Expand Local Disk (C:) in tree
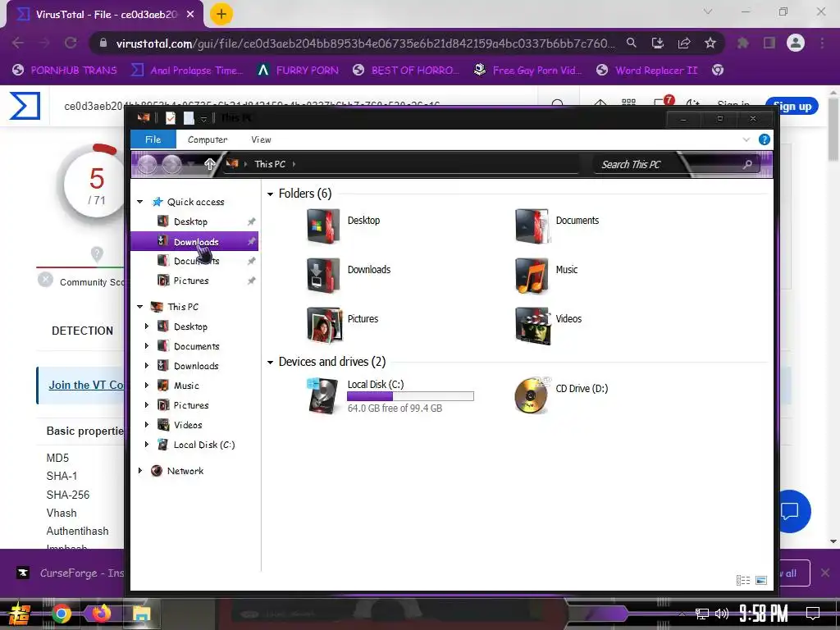The height and width of the screenshot is (630, 840). (x=146, y=444)
